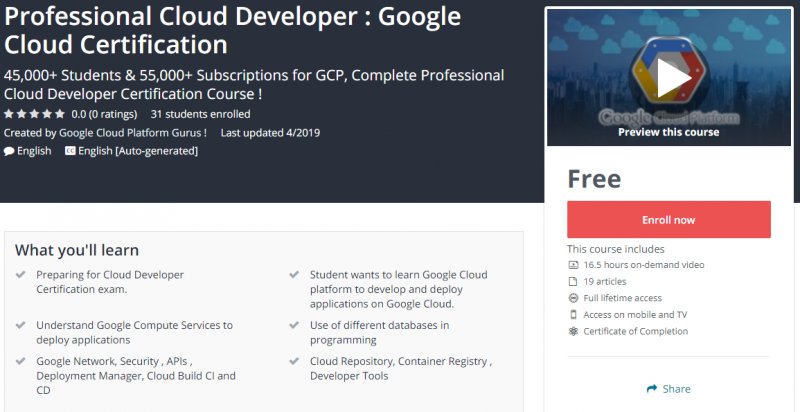
Task: Click 'Access on mobile and TV' text
Action: tap(635, 315)
